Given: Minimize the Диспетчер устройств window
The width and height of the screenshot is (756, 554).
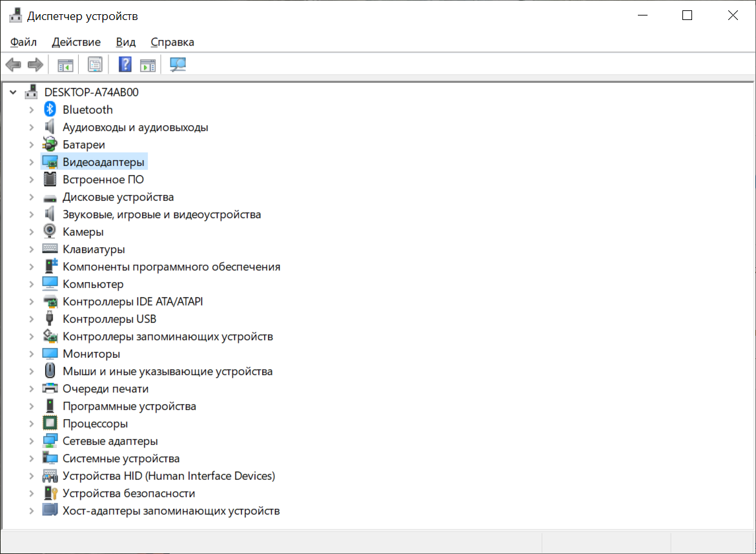Looking at the screenshot, I should tap(642, 15).
